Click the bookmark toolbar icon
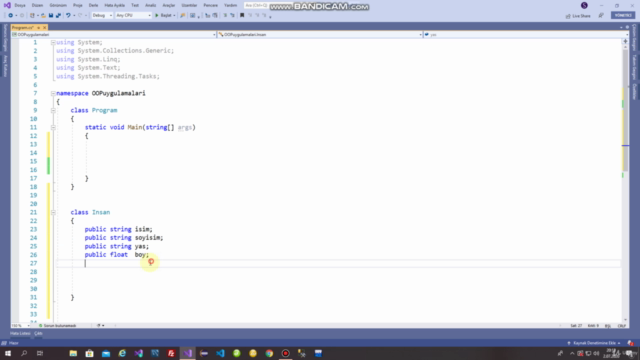Image resolution: width=640 pixels, height=360 pixels. (242, 16)
